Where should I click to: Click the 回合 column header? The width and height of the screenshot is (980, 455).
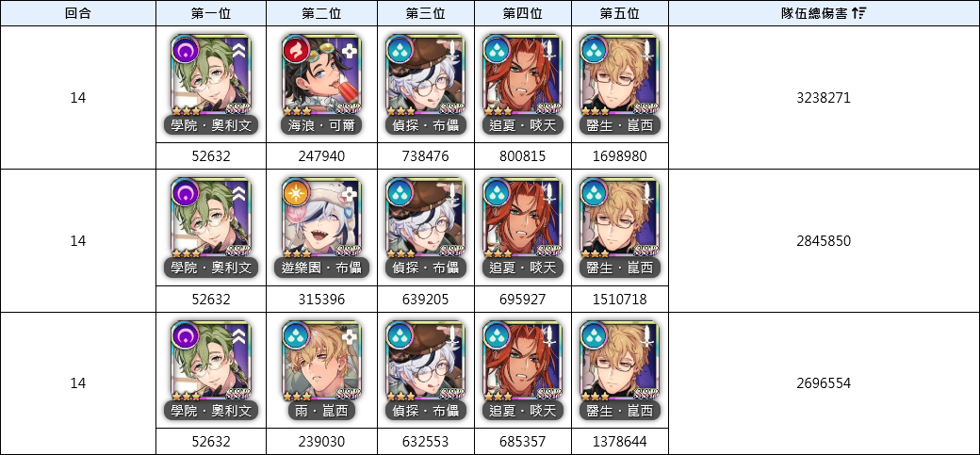[78, 13]
